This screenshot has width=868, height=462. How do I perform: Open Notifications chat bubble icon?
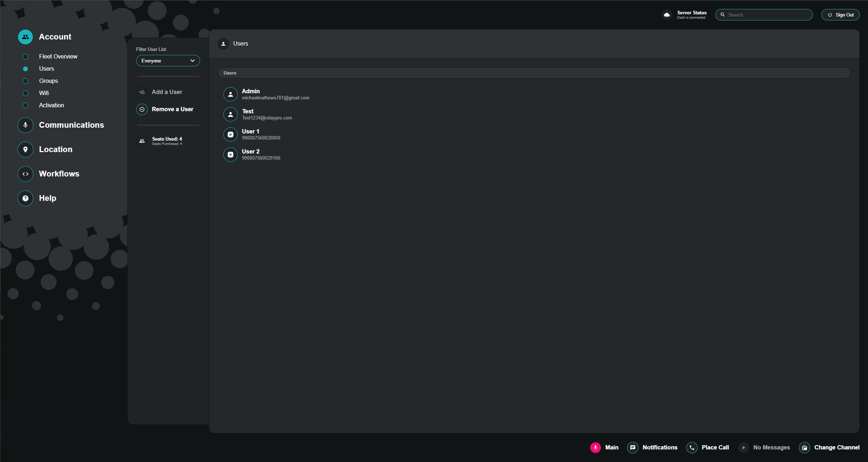(x=632, y=448)
